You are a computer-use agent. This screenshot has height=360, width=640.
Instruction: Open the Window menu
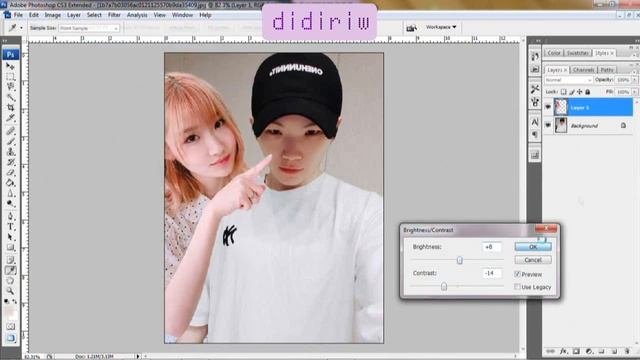pyautogui.click(x=182, y=15)
